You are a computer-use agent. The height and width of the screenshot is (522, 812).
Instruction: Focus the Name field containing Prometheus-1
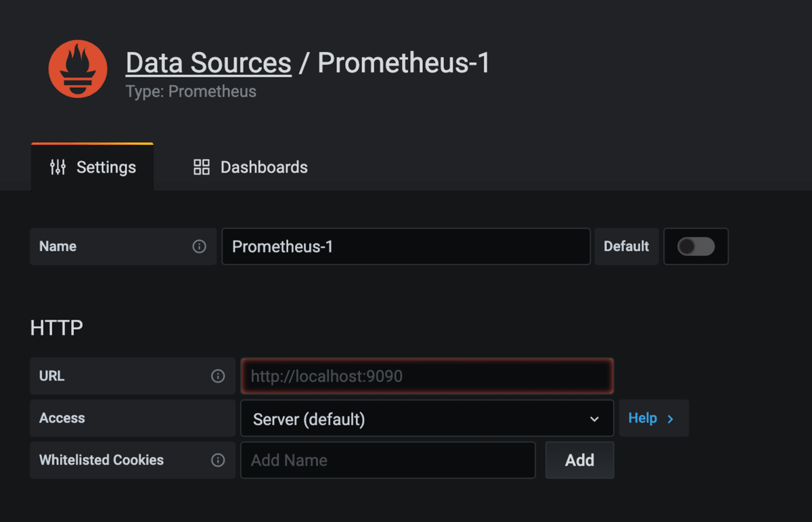(406, 246)
